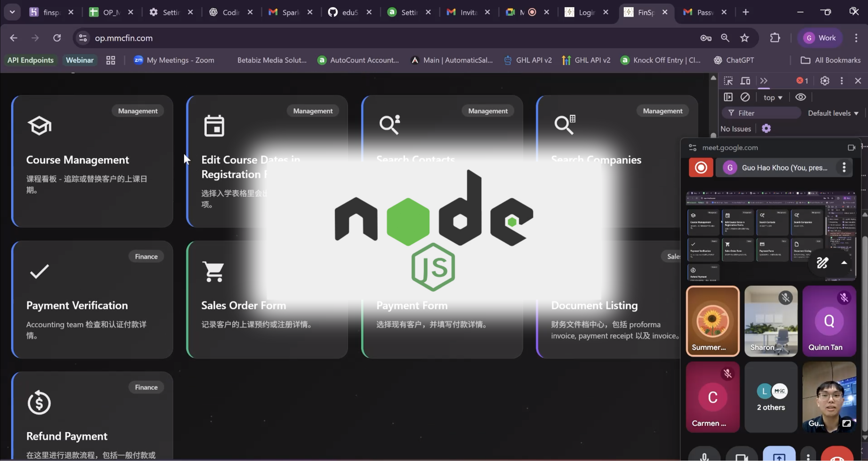Screen dimensions: 868x461
Task: Select the DevTools inspect element tool
Action: coord(728,81)
